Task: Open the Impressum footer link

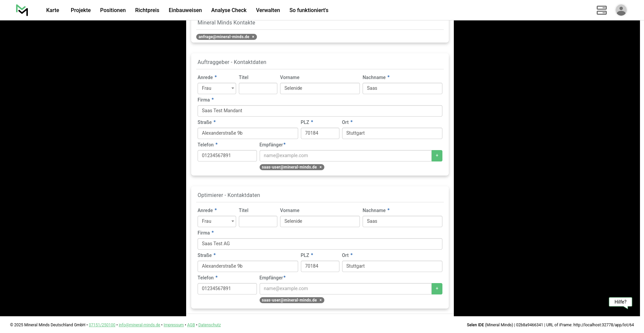Action: point(173,325)
